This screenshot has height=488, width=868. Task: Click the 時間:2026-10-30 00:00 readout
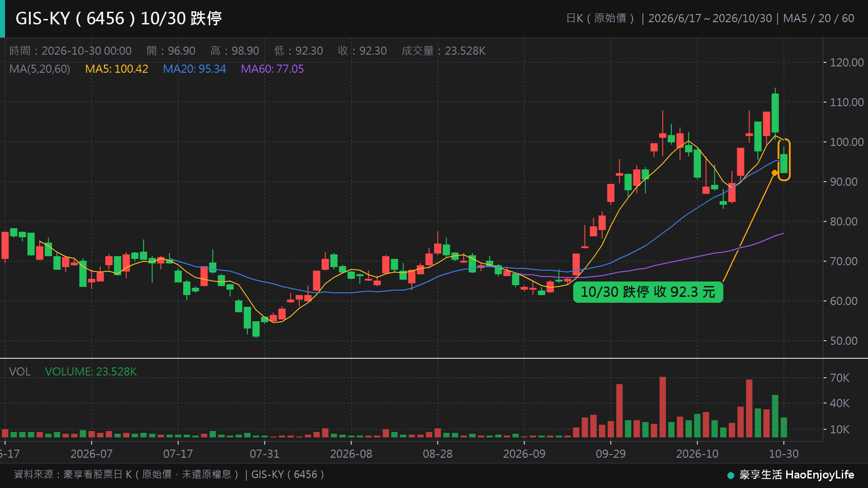(x=71, y=51)
